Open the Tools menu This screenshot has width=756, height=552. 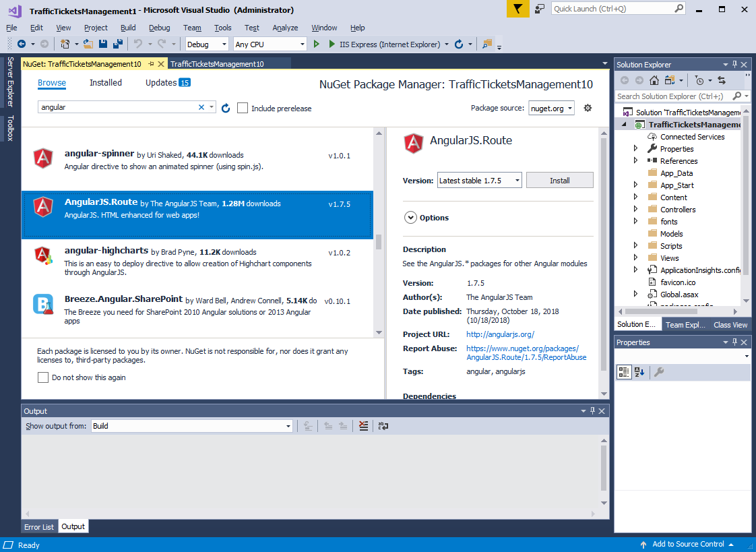(223, 28)
